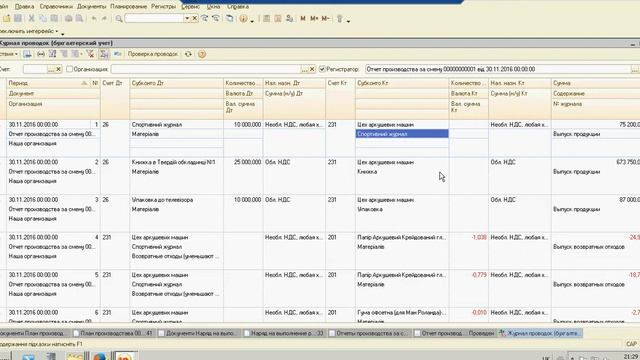The image size is (640, 360).
Task: Open the Документы menu
Action: point(91,7)
